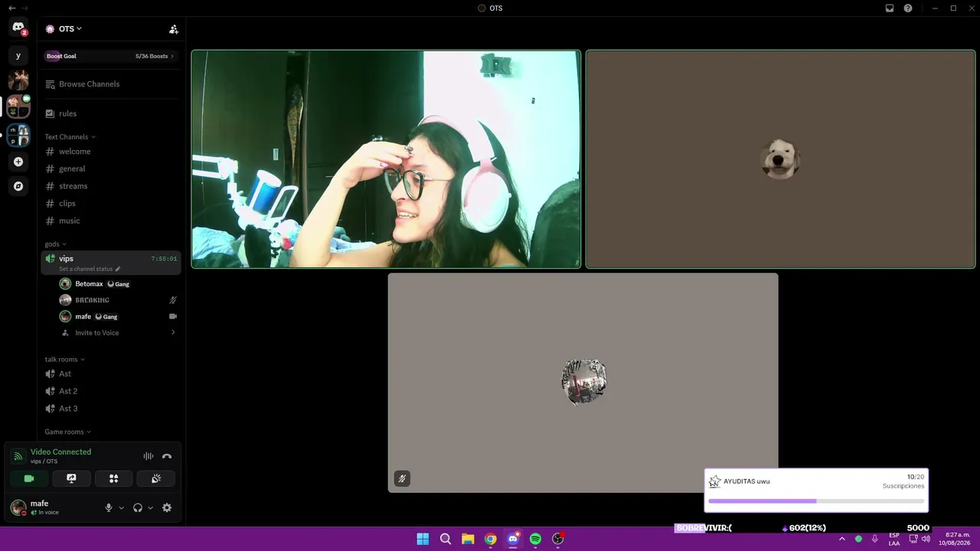Collapse the Game rooms category
This screenshot has height=551, width=980.
click(x=67, y=432)
